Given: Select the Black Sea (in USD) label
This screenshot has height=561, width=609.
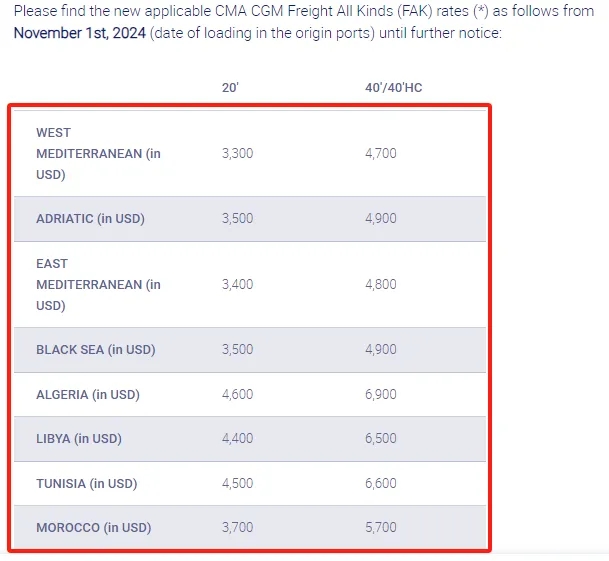Looking at the screenshot, I should point(96,350).
